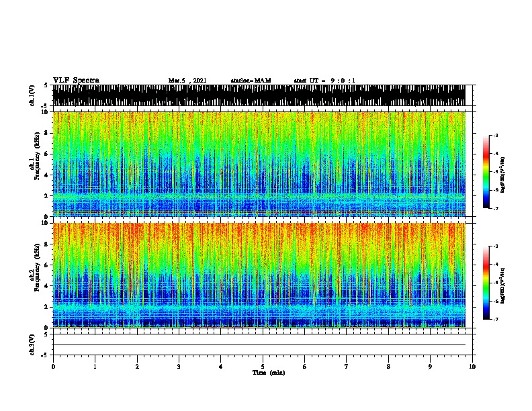Click the "-7" tick on ch.2 color bar
Image resolution: width=532 pixels, height=411 pixels.
(x=495, y=319)
